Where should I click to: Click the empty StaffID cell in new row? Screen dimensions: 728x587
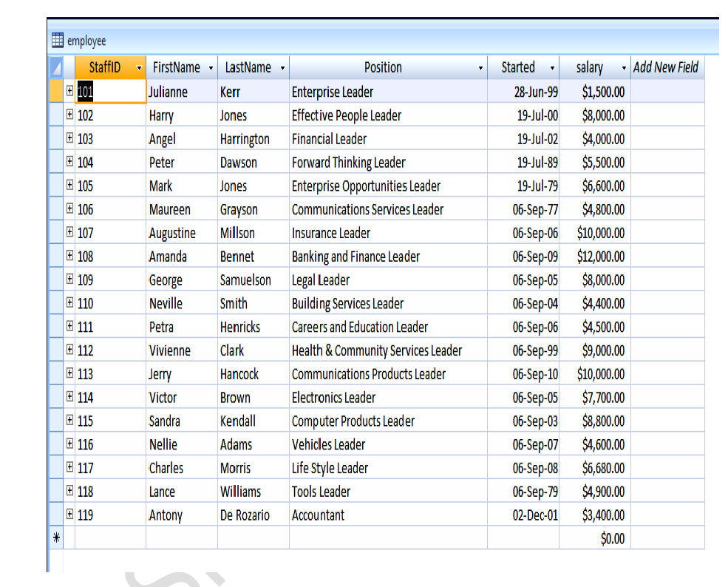[x=110, y=538]
